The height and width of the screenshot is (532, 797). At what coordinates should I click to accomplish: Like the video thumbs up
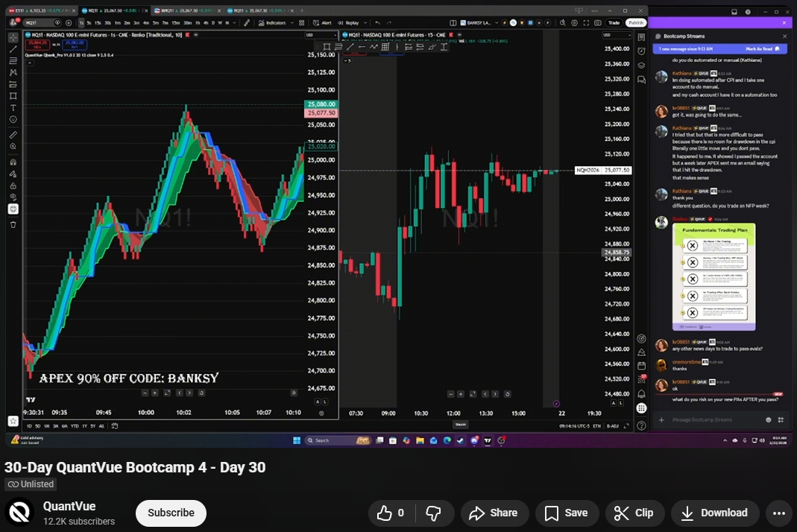(x=391, y=513)
